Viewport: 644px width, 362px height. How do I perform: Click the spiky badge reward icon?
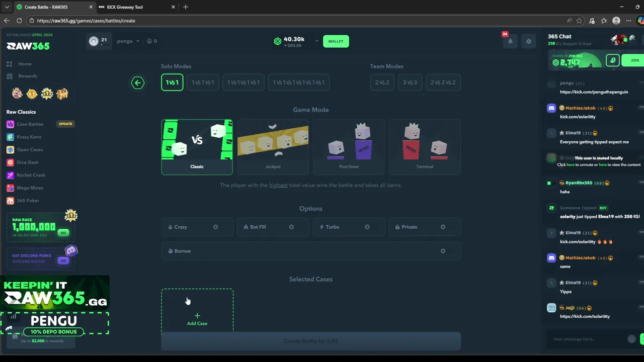click(47, 94)
